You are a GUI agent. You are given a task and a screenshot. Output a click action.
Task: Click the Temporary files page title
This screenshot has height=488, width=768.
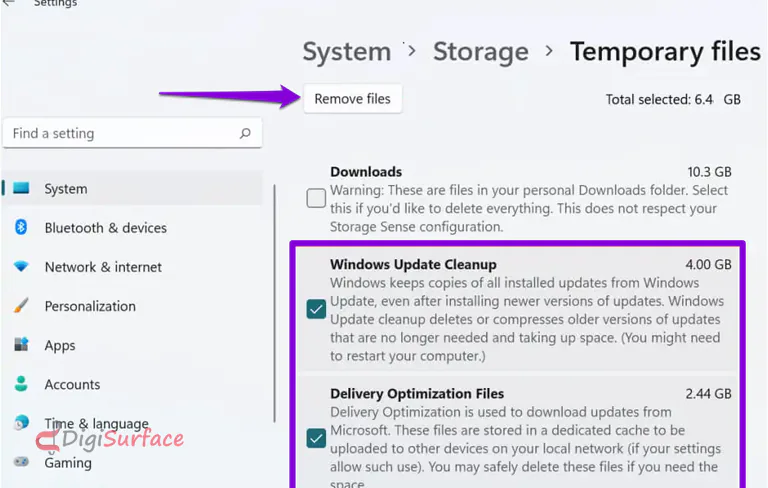pos(665,51)
